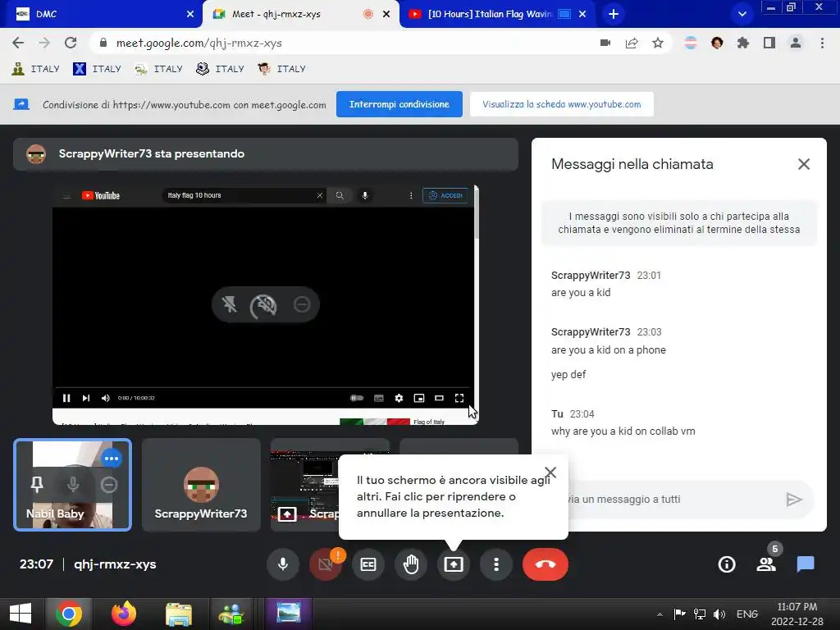Close the Italian Flag YouTube tab
Image resolution: width=840 pixels, height=630 pixels.
[582, 14]
